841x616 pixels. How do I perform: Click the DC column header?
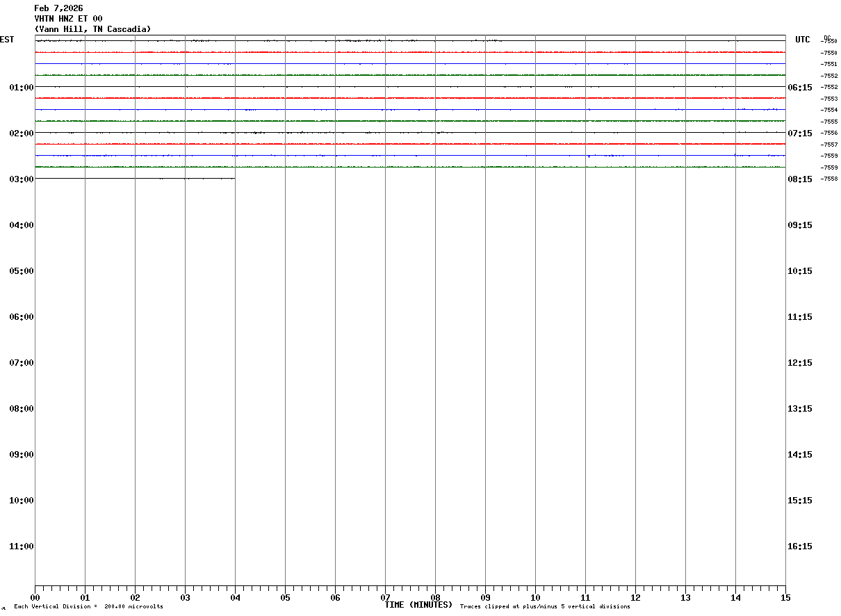827,38
